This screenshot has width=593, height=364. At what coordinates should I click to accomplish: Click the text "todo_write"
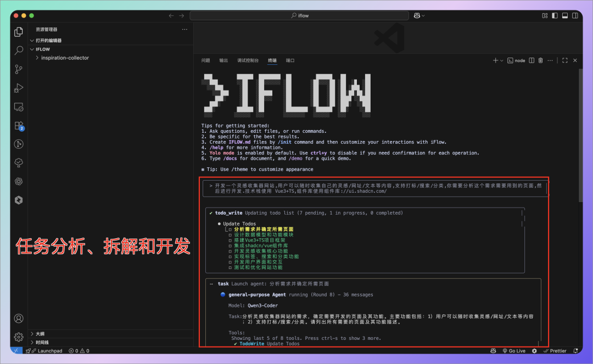pos(228,213)
